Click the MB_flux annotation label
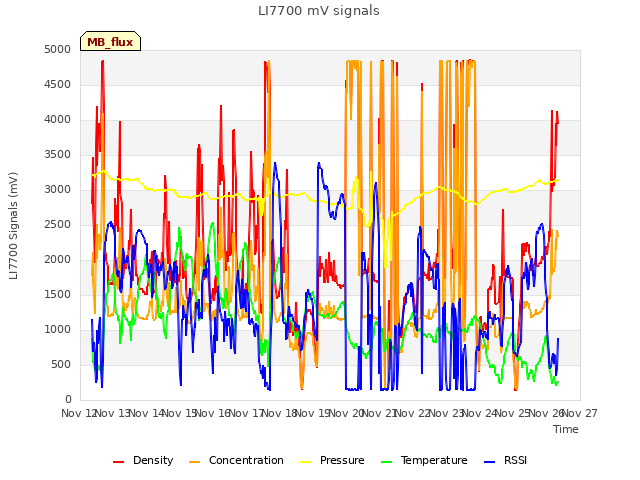 (x=110, y=42)
